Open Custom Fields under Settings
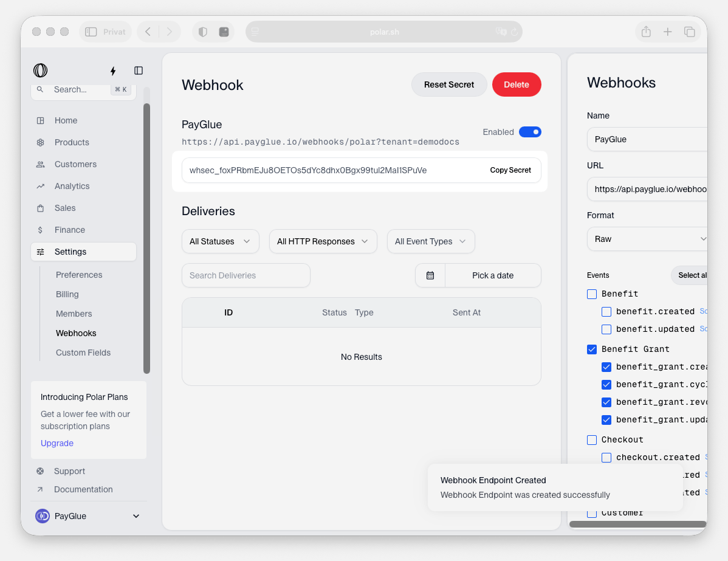Viewport: 728px width, 561px height. pos(83,353)
